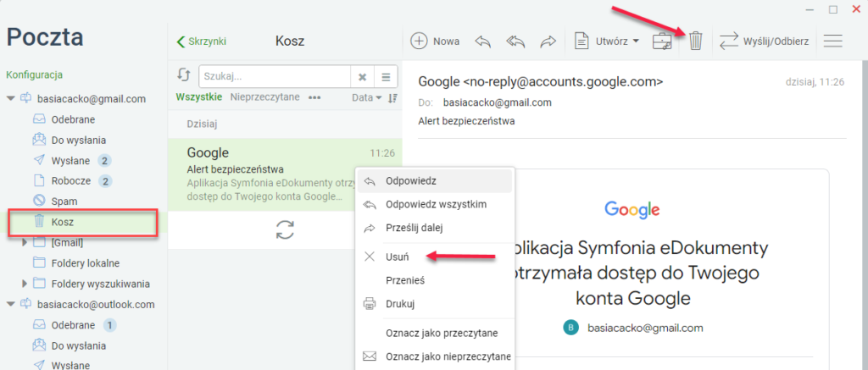
Task: Click the Wysłane unread count badge 2
Action: (x=104, y=161)
